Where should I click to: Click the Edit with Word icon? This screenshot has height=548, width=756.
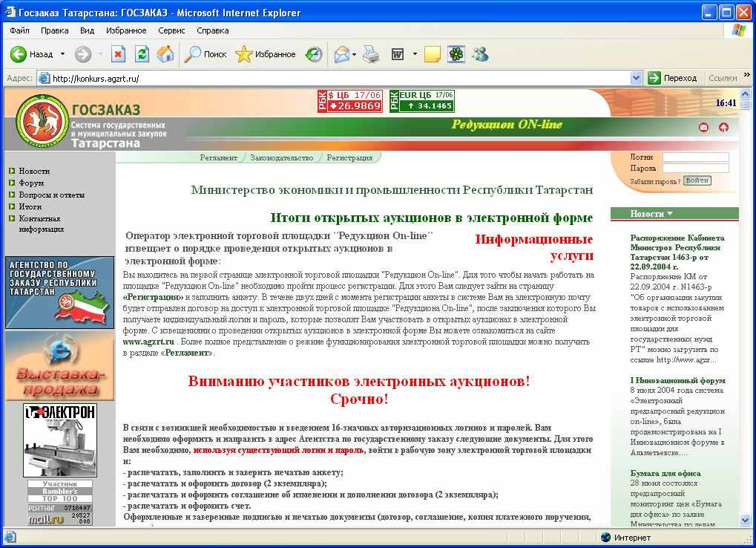[x=397, y=54]
